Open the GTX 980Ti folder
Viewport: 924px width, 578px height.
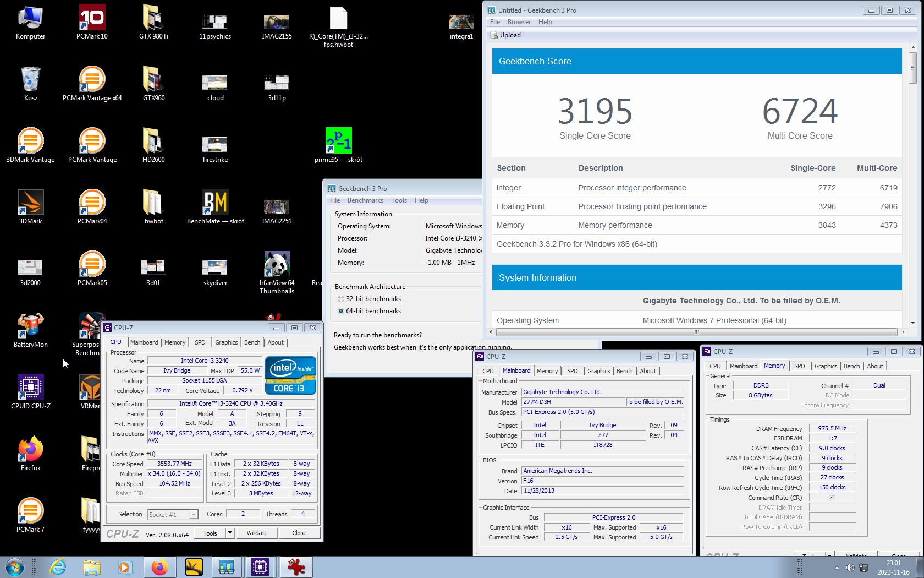(x=153, y=22)
